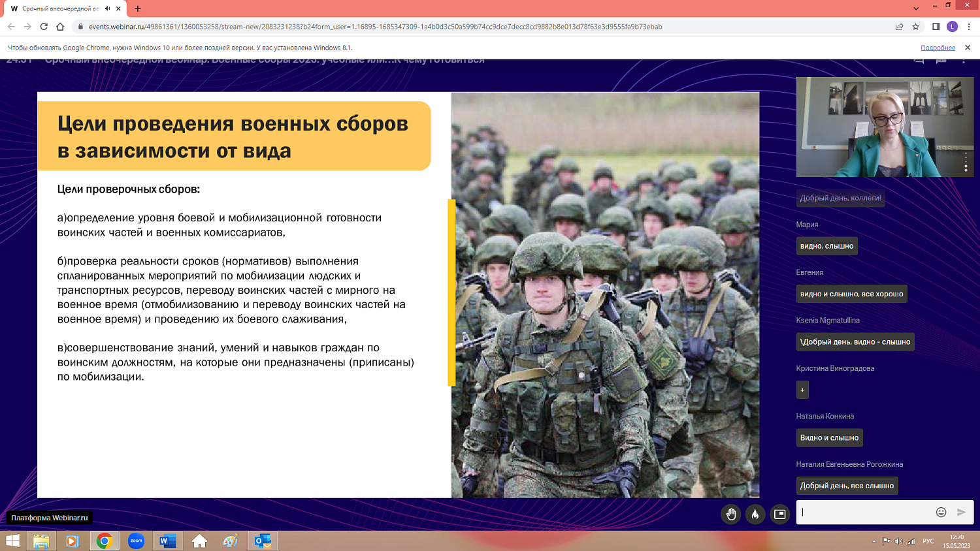Viewport: 980px width, 551px height.
Task: Open the volume control in tray
Action: point(898,541)
